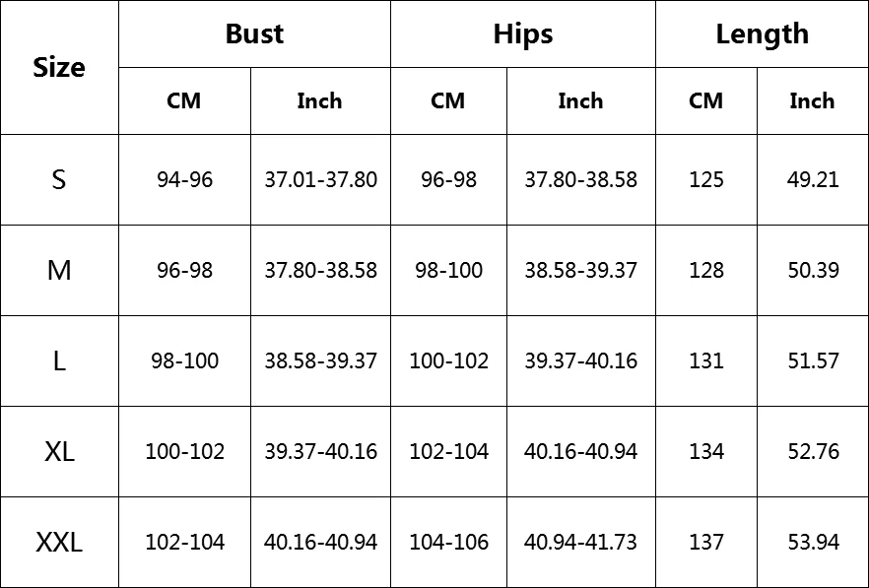The height and width of the screenshot is (588, 869).
Task: Click the 50.39 inch length cell
Action: pyautogui.click(x=813, y=270)
